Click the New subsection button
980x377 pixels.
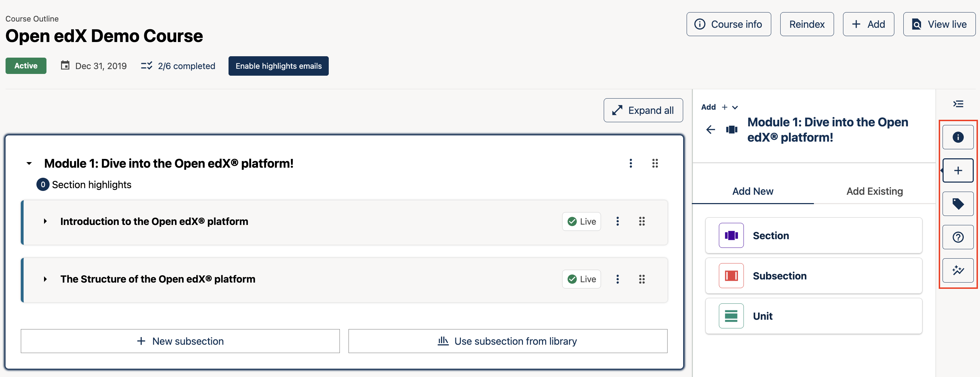180,341
